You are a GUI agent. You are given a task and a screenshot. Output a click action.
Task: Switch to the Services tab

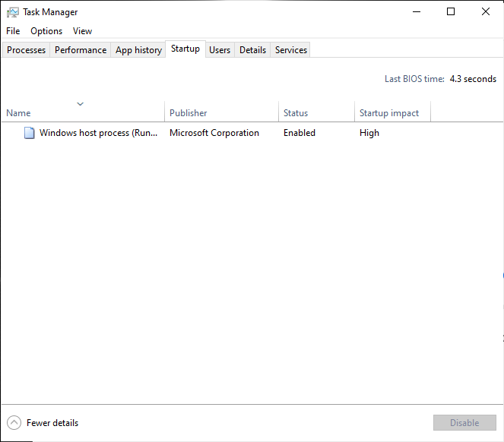coord(291,50)
